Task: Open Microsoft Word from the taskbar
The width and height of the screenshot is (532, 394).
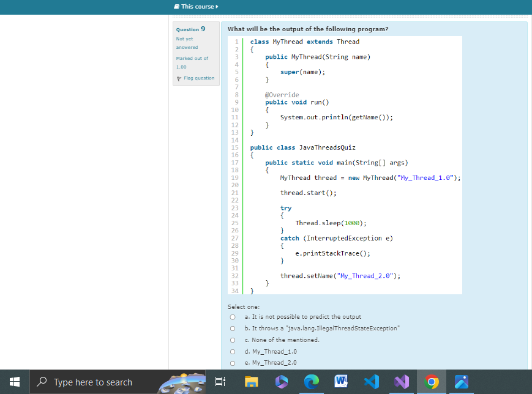Action: [x=341, y=382]
